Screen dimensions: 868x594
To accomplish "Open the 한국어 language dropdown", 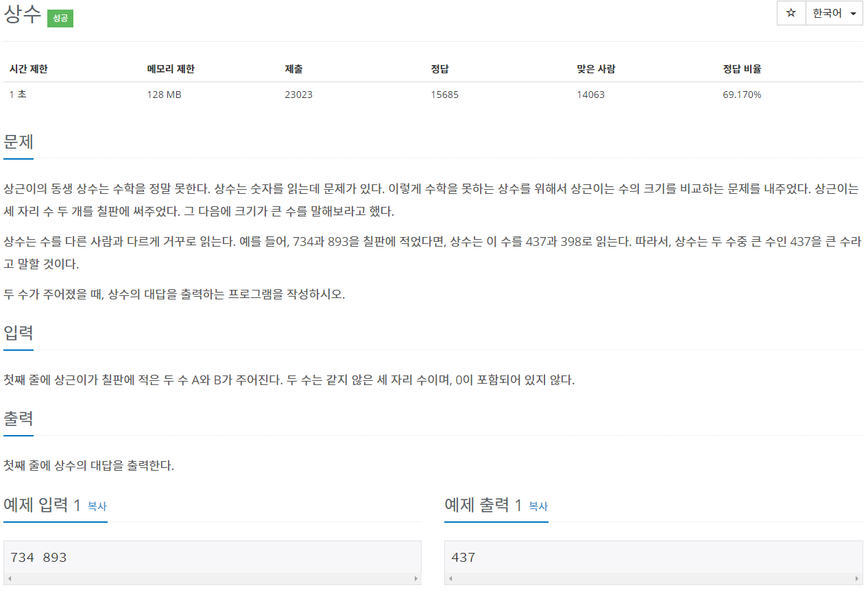I will pos(834,13).
